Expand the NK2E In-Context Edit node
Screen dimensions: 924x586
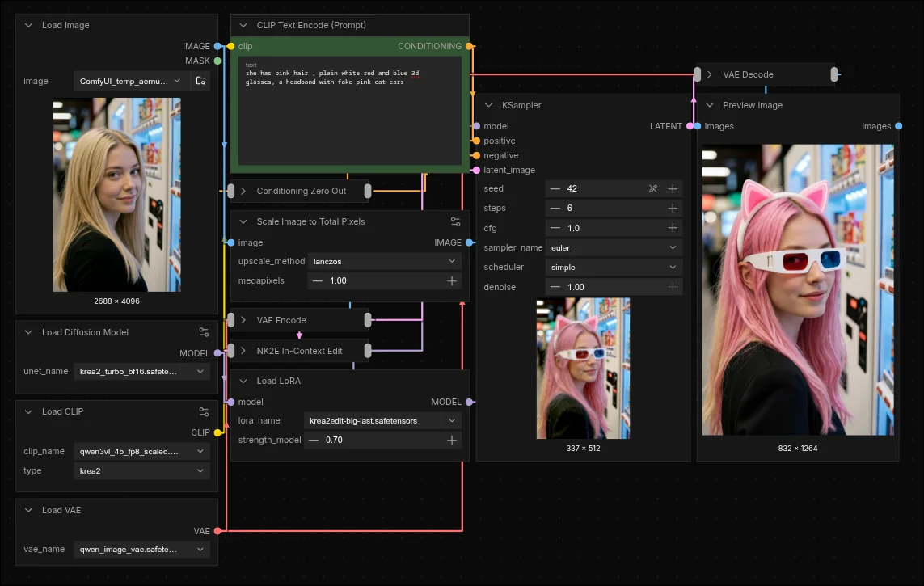243,351
